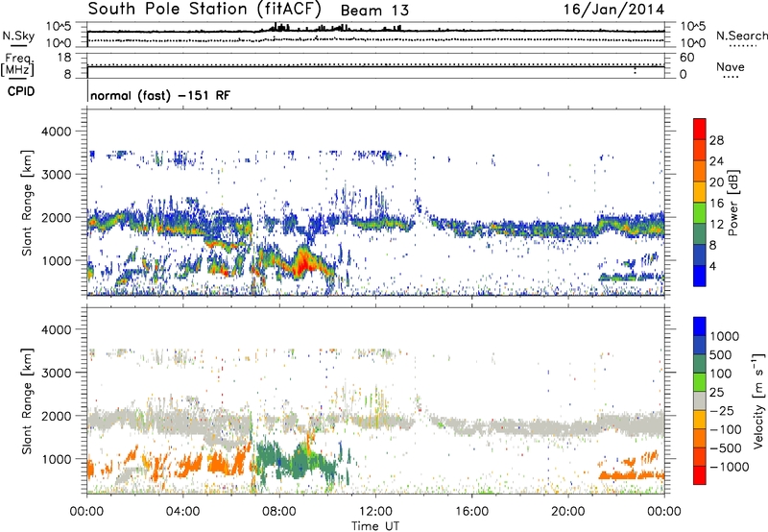Click the 28 label on Power colorbar

pyautogui.click(x=716, y=140)
